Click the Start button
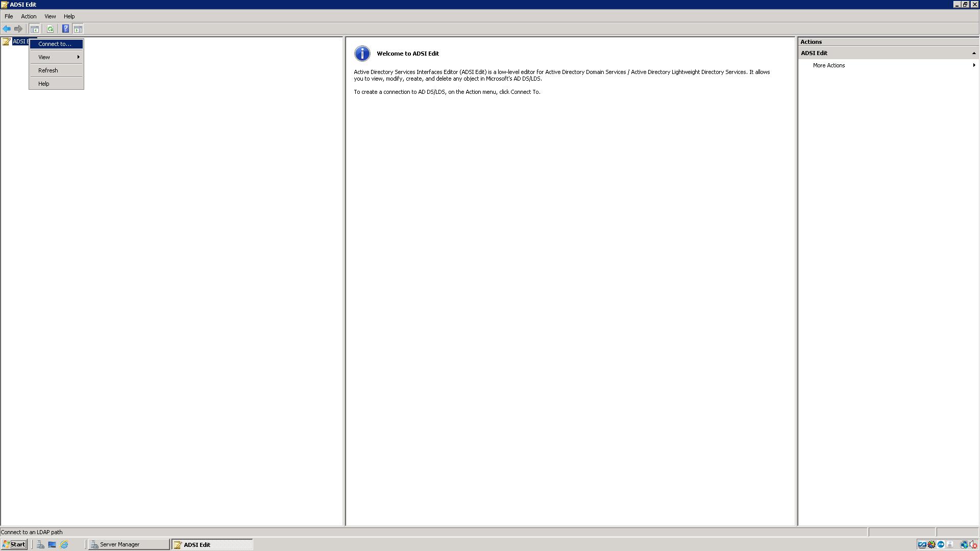The height and width of the screenshot is (551, 980). click(14, 544)
